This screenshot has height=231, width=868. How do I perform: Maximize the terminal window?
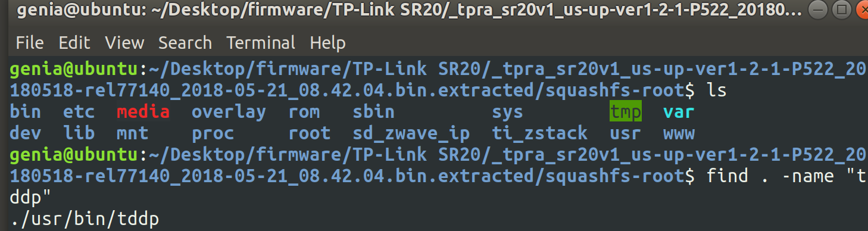(x=837, y=10)
